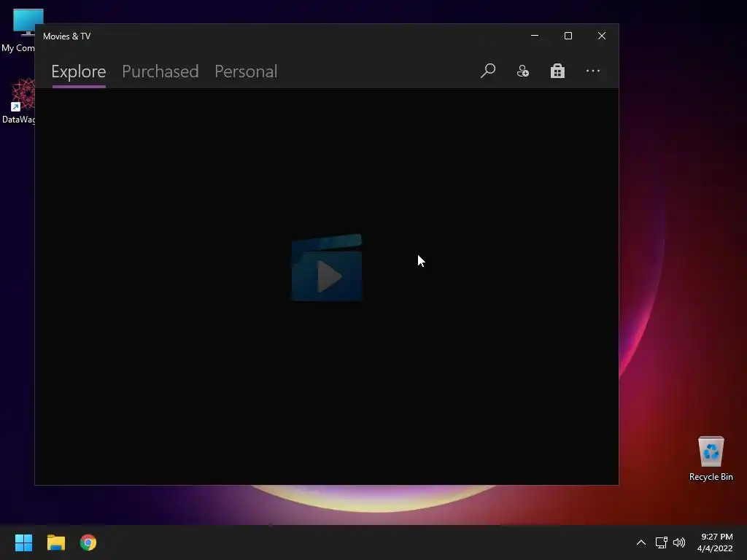This screenshot has width=747, height=560.
Task: Launch Google Chrome from the taskbar
Action: click(x=88, y=542)
